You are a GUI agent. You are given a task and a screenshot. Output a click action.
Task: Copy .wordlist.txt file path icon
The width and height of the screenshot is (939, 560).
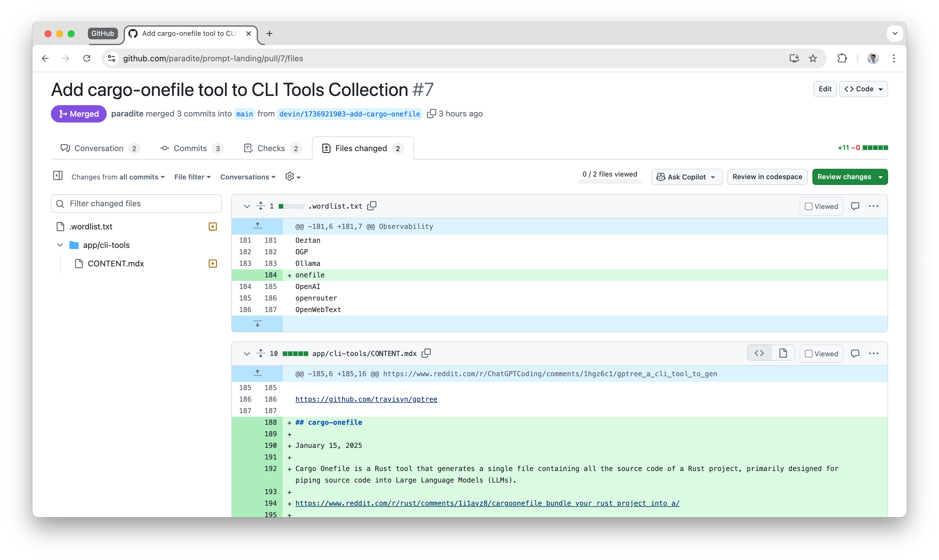[x=372, y=206]
